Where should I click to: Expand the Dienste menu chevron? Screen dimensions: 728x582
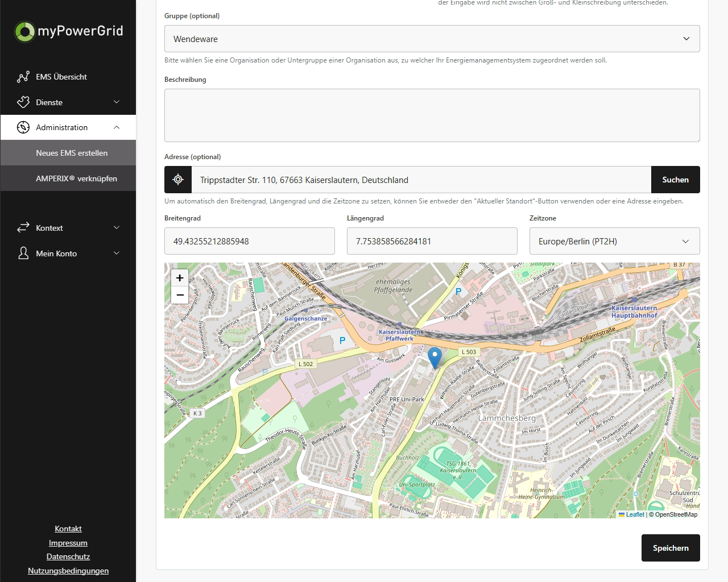(117, 102)
